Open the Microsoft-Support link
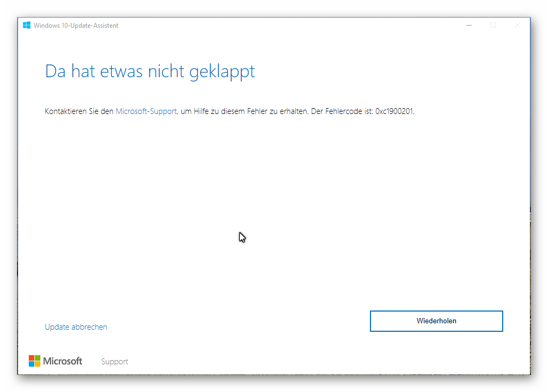This screenshot has height=392, width=548. [x=147, y=111]
